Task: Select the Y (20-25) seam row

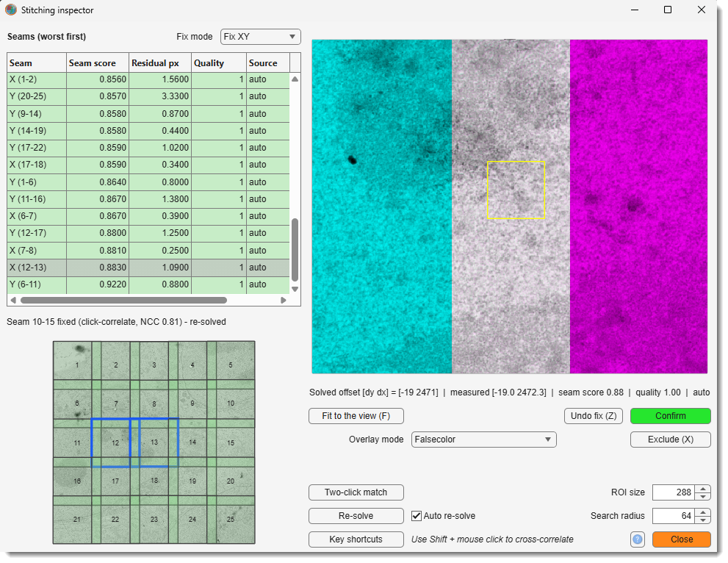Action: point(148,96)
